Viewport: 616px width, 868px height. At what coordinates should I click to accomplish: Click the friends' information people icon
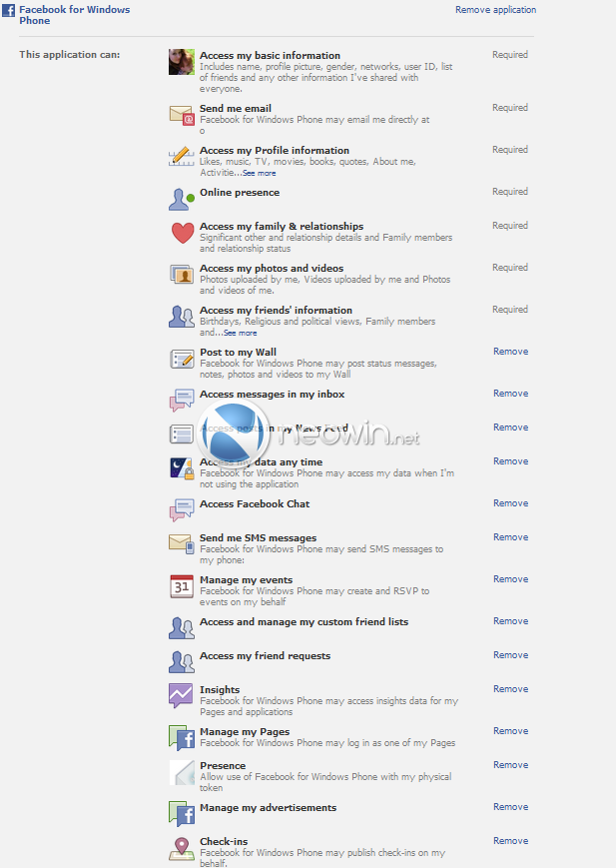(182, 317)
